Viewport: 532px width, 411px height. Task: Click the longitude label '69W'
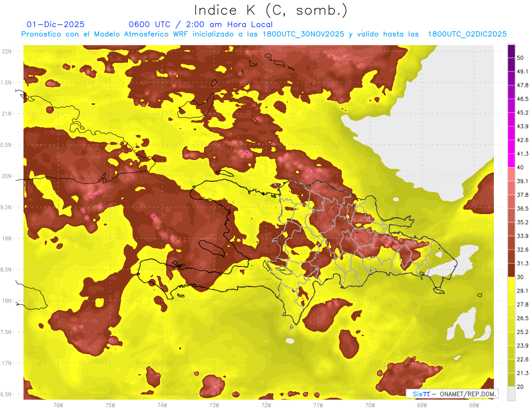422,405
